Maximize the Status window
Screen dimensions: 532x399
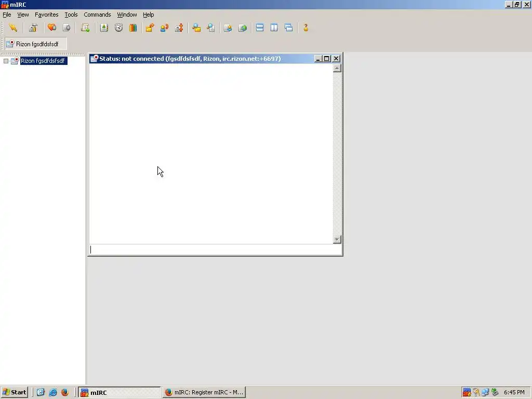click(327, 59)
